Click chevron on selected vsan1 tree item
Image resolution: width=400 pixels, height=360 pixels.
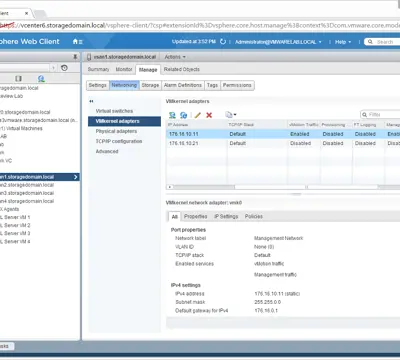(76, 177)
